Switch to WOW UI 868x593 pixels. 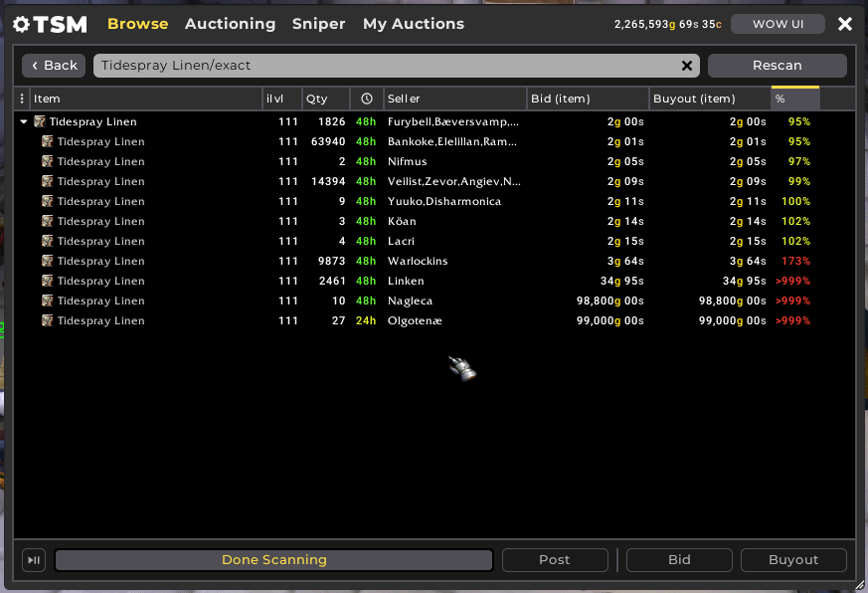(778, 24)
